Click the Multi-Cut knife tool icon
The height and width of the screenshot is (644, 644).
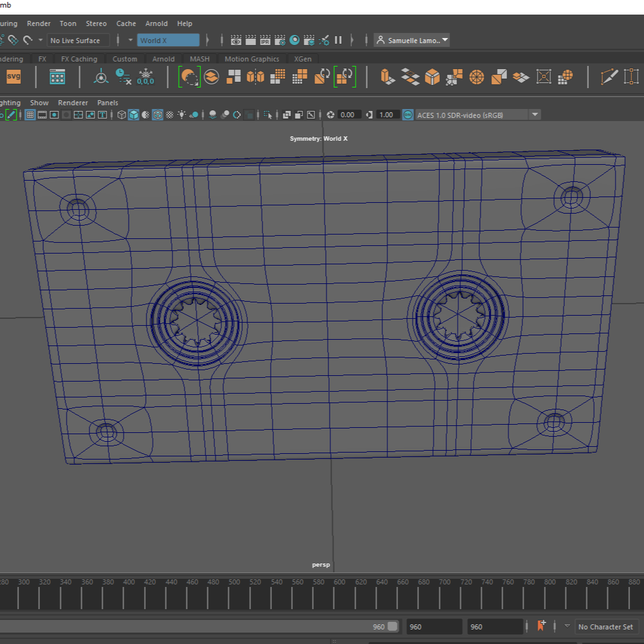pyautogui.click(x=609, y=77)
